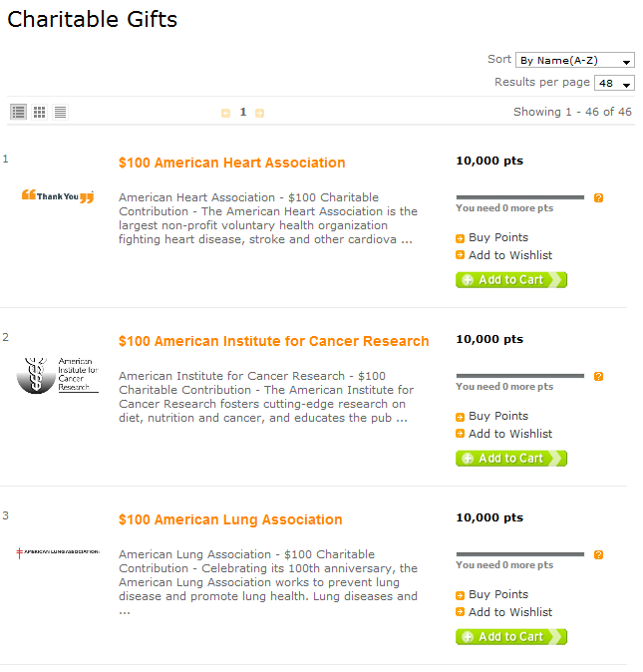Switch to grid view icon

(x=40, y=113)
